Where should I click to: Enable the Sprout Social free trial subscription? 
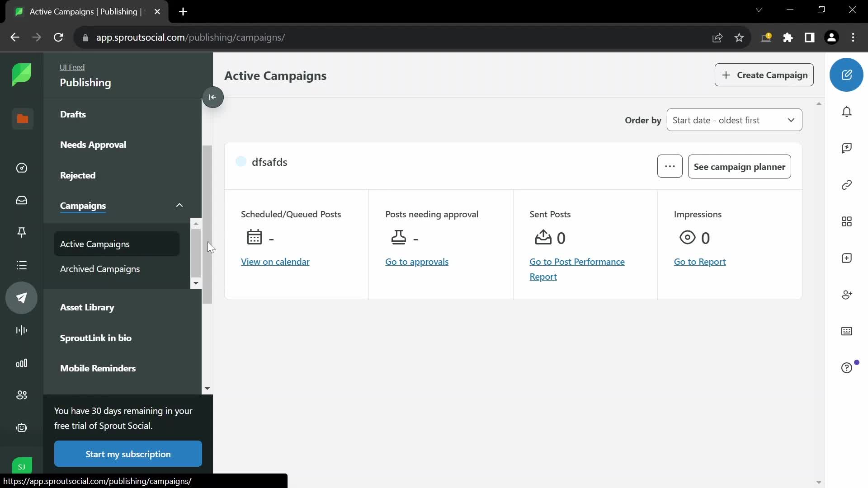pos(127,454)
